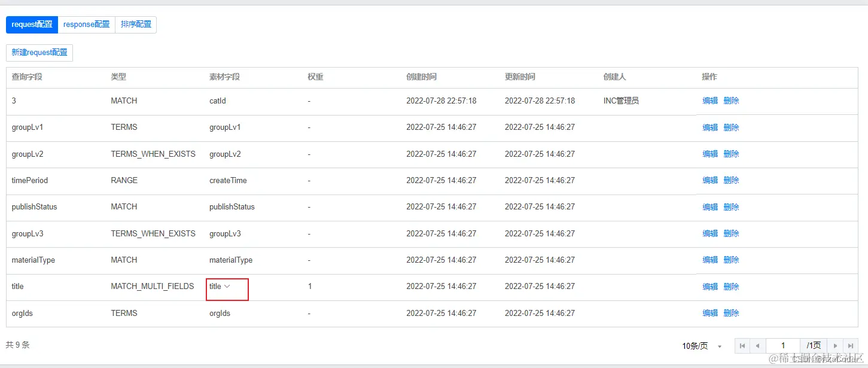This screenshot has height=368, width=868.
Task: Open the 排序配置 tab
Action: point(136,25)
